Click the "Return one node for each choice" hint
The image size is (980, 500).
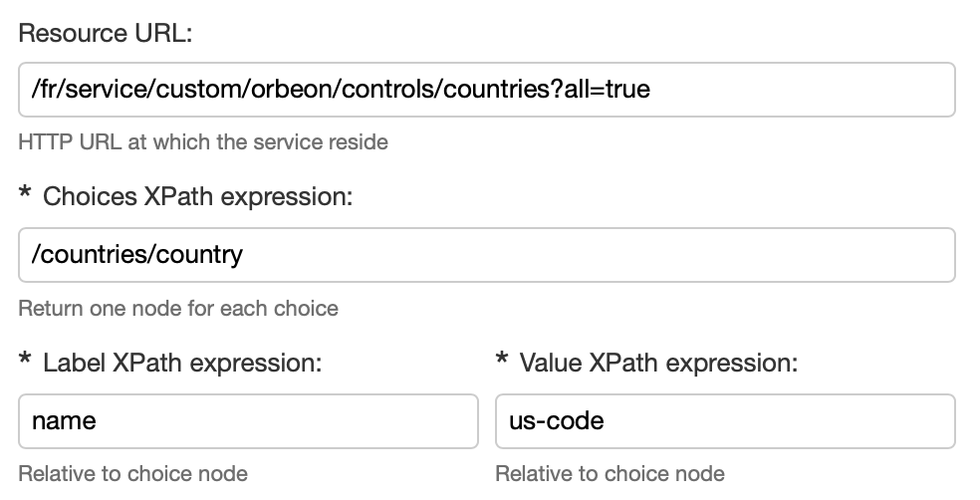[178, 308]
